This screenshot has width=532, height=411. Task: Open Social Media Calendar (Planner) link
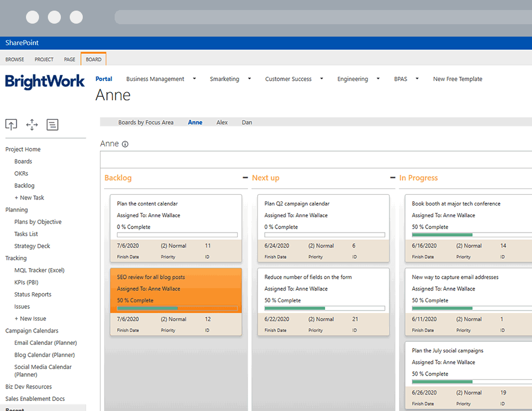pyautogui.click(x=43, y=371)
